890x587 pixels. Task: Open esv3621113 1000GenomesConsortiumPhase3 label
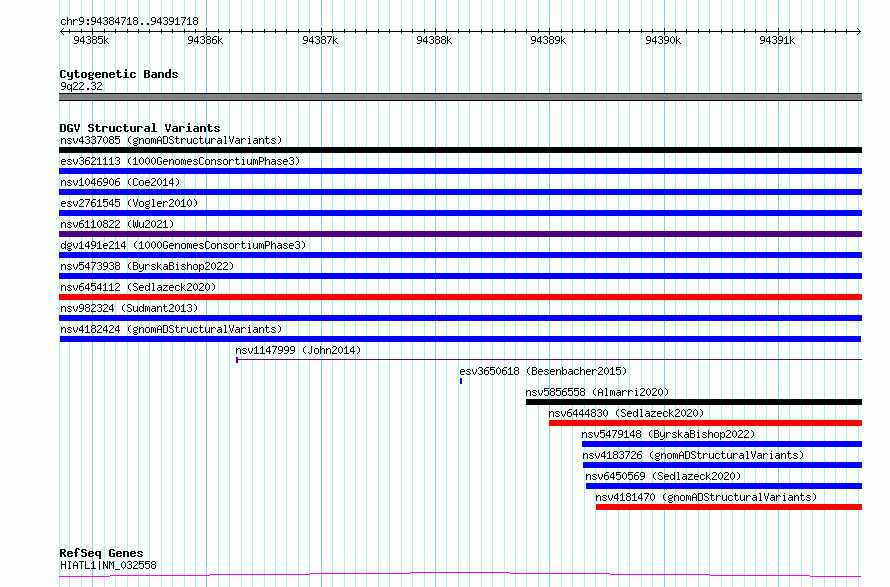point(180,161)
